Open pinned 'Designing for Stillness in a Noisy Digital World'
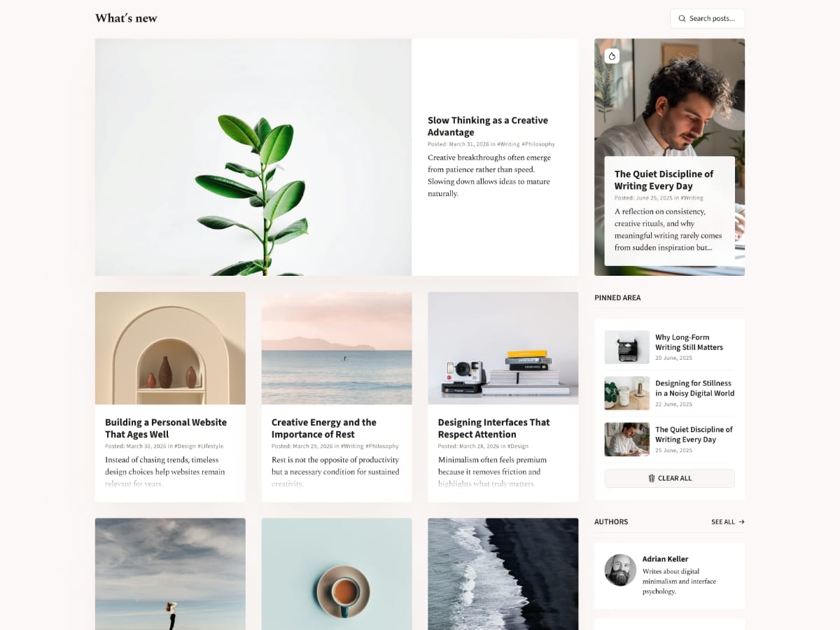The image size is (840, 630). click(x=694, y=388)
